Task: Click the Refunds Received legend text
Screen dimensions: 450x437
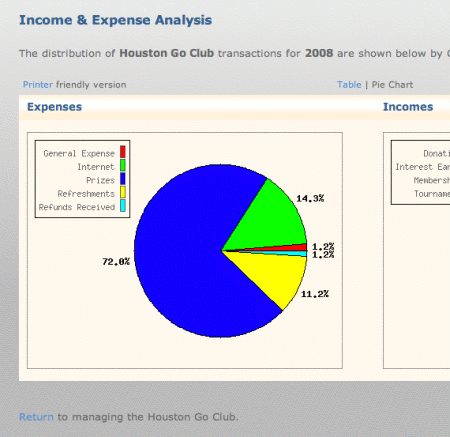Action: (77, 207)
